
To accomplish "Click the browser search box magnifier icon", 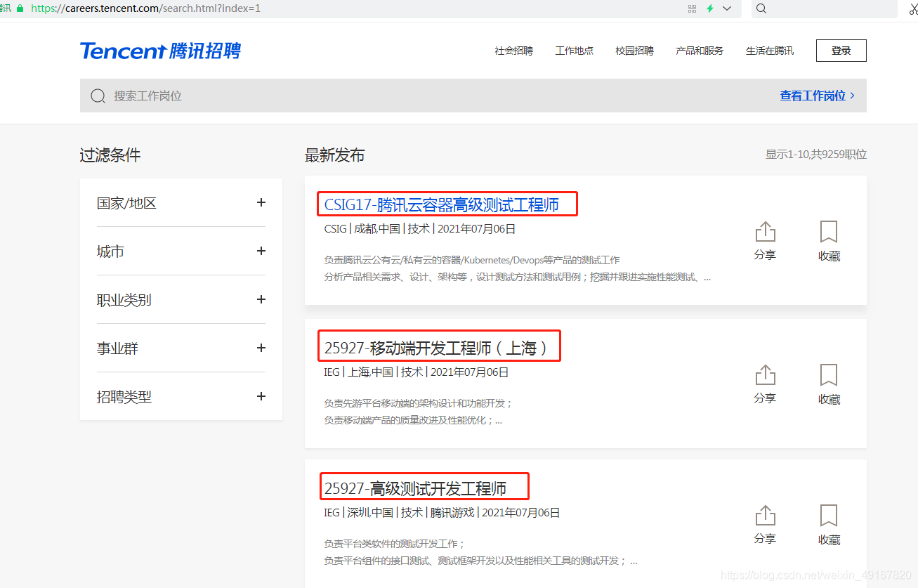I will (761, 8).
